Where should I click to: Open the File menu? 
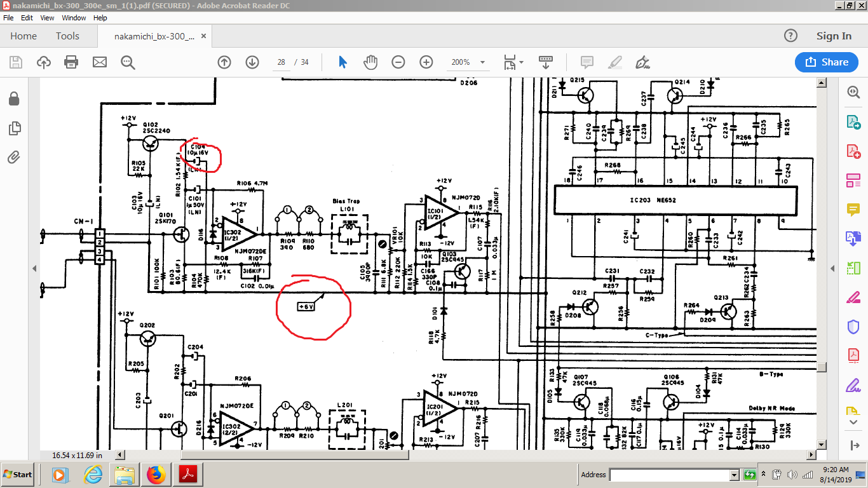8,18
